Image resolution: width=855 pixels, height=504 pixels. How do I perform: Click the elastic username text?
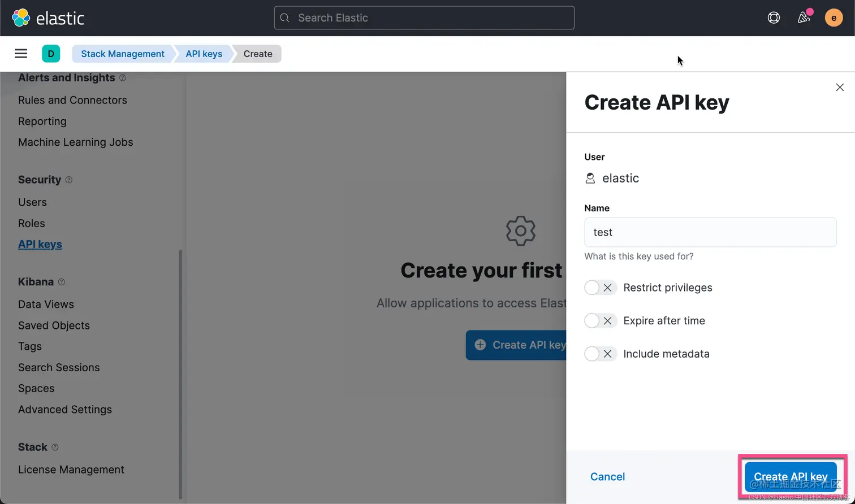point(620,179)
